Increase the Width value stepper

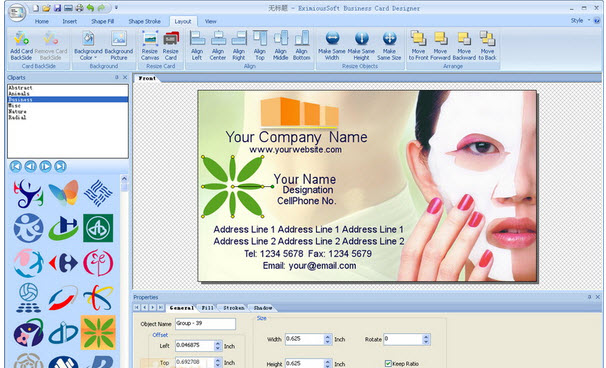(328, 337)
